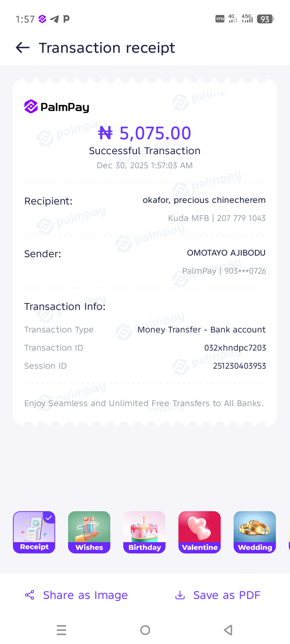
Task: Open Android recent apps menu icon
Action: [61, 630]
